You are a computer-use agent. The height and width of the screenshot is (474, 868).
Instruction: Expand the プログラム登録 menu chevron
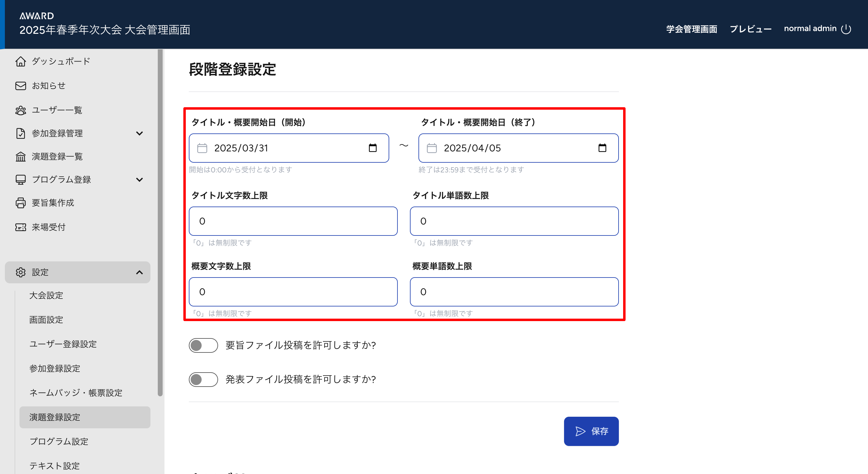click(139, 180)
